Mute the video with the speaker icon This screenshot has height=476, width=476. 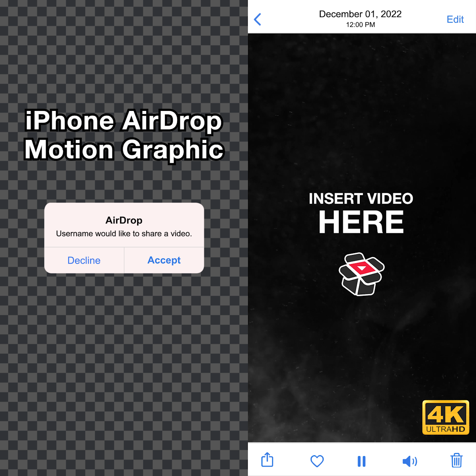[409, 461]
